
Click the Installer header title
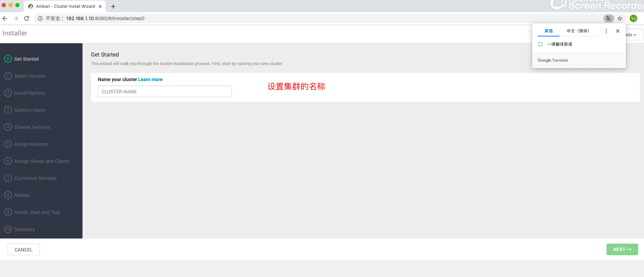click(x=15, y=33)
